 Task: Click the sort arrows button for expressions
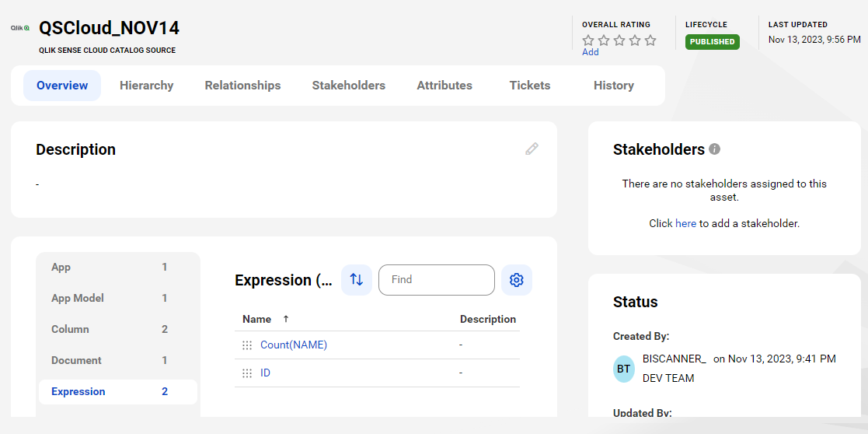pos(357,280)
